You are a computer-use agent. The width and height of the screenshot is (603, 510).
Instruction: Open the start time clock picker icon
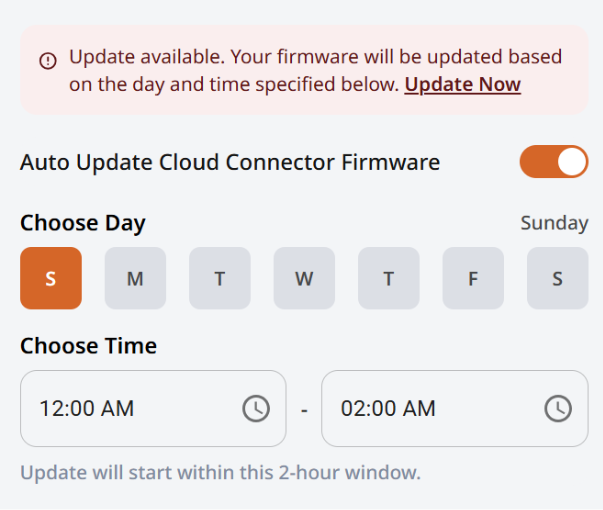tap(256, 408)
